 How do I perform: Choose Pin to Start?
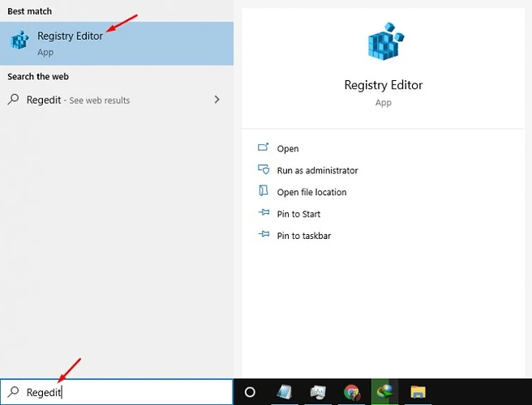(x=298, y=214)
